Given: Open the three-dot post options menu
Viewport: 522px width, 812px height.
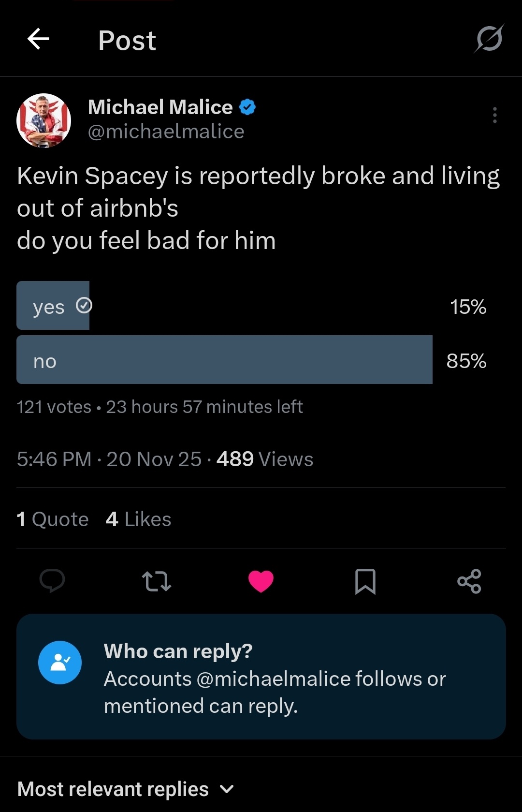Looking at the screenshot, I should pyautogui.click(x=494, y=115).
